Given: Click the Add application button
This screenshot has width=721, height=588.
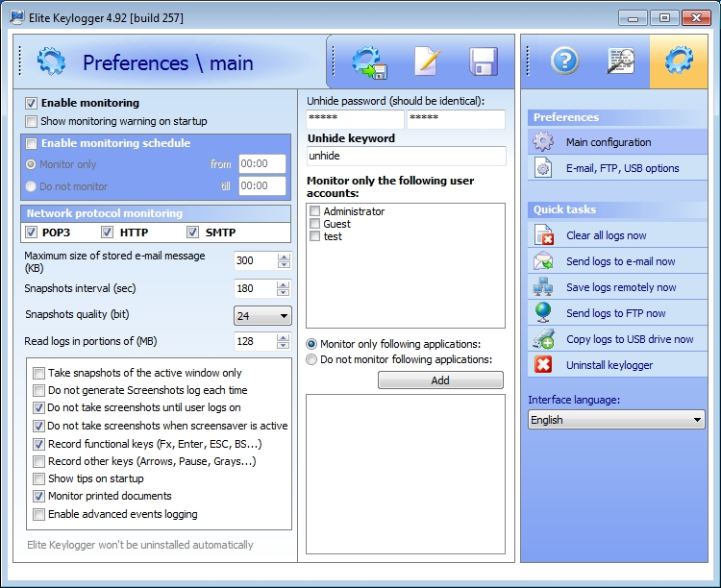Looking at the screenshot, I should click(x=440, y=380).
